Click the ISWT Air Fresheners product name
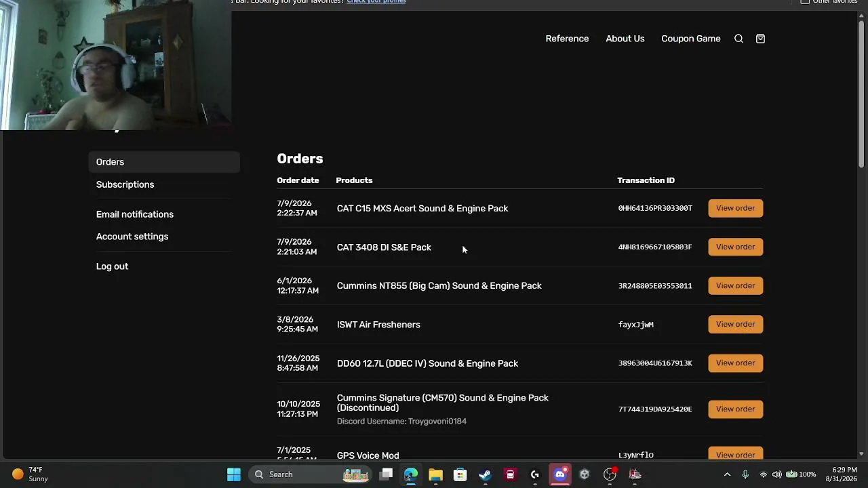 point(378,325)
